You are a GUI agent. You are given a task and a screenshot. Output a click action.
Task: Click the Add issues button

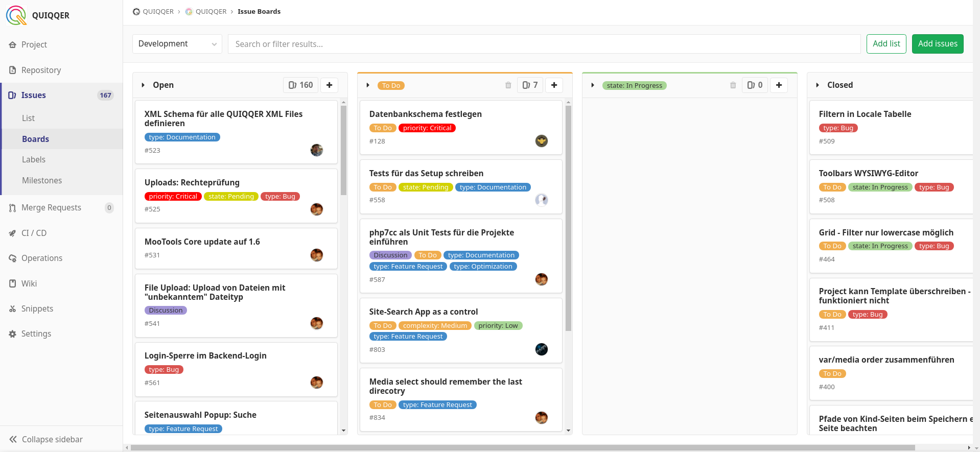[x=938, y=44]
